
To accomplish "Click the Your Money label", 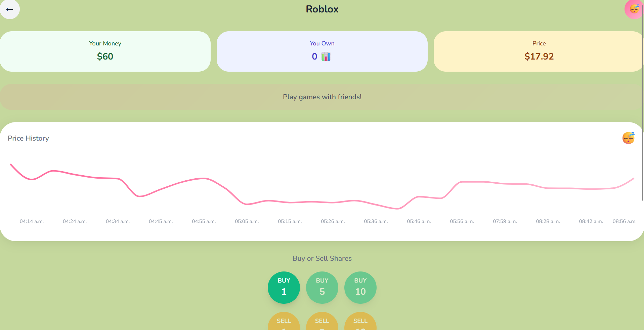I will (105, 43).
